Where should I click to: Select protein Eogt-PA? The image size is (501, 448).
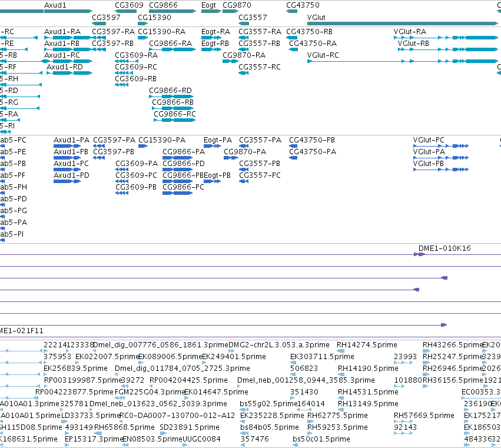pyautogui.click(x=218, y=140)
